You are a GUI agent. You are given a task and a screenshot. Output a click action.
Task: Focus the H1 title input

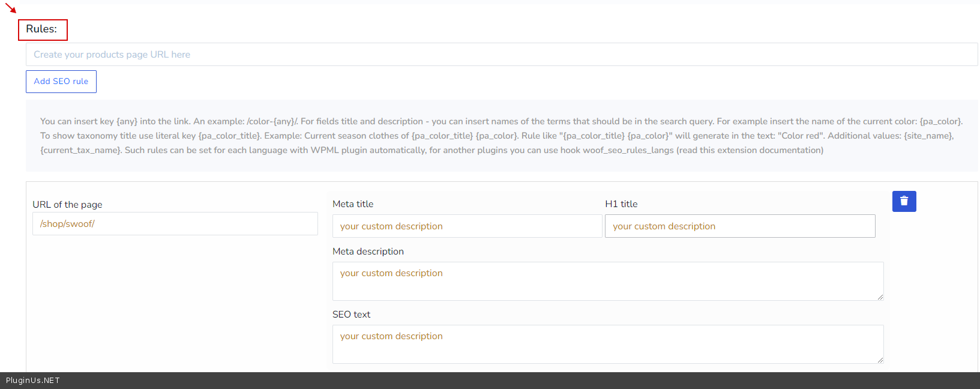tap(739, 226)
